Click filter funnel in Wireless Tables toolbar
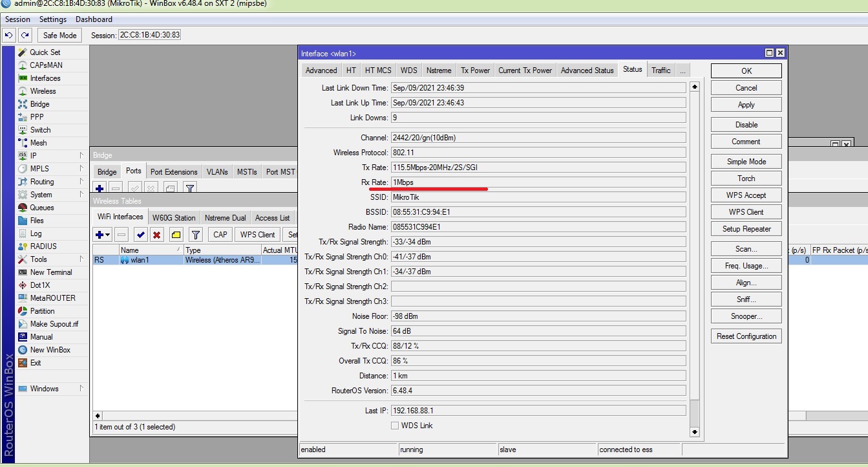The width and height of the screenshot is (868, 467). (196, 234)
